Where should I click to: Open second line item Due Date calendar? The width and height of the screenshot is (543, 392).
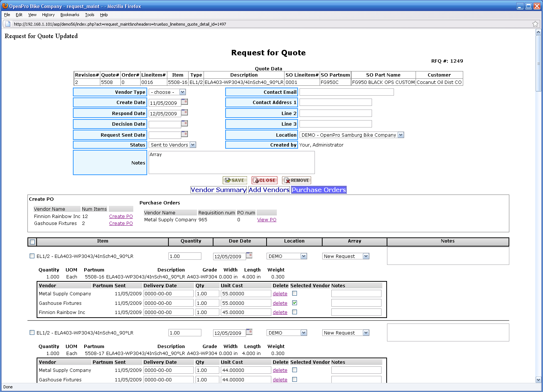click(249, 332)
